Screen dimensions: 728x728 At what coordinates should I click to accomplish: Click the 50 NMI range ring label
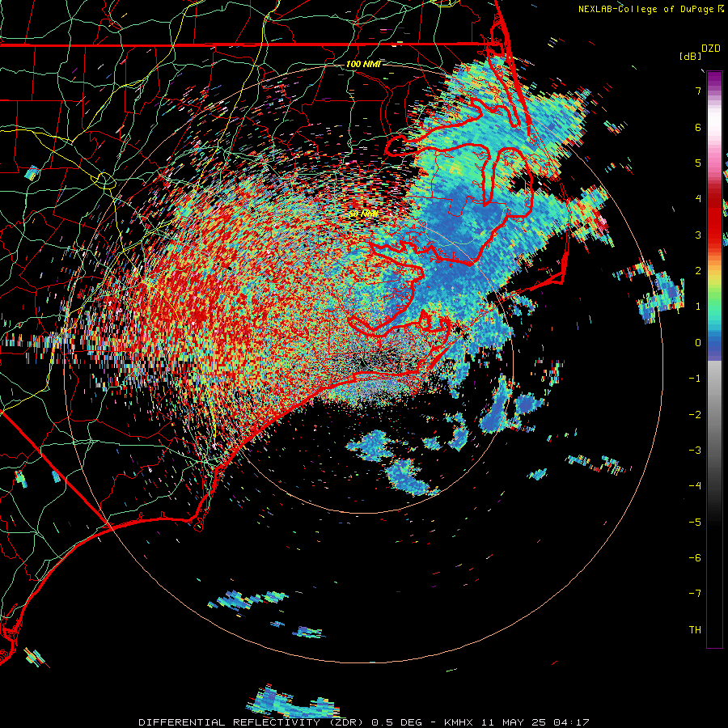pyautogui.click(x=364, y=214)
